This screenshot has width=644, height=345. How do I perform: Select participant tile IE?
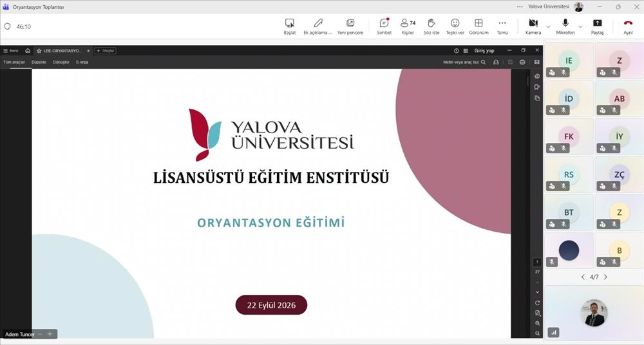tap(569, 61)
